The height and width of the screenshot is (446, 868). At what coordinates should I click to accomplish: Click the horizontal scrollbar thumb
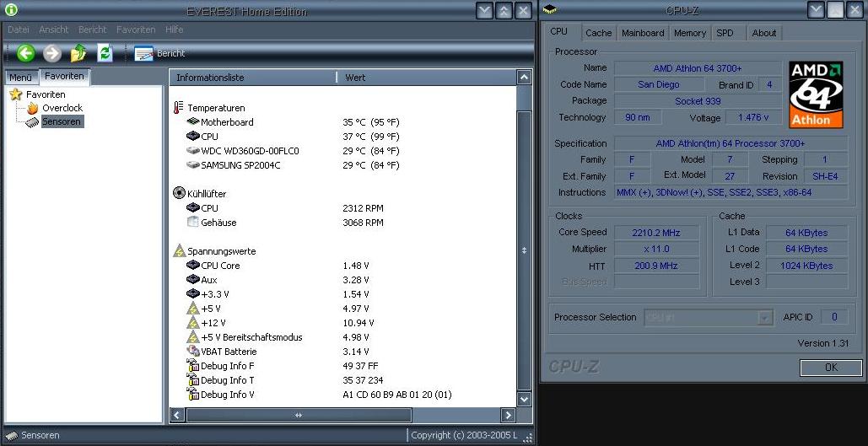299,415
